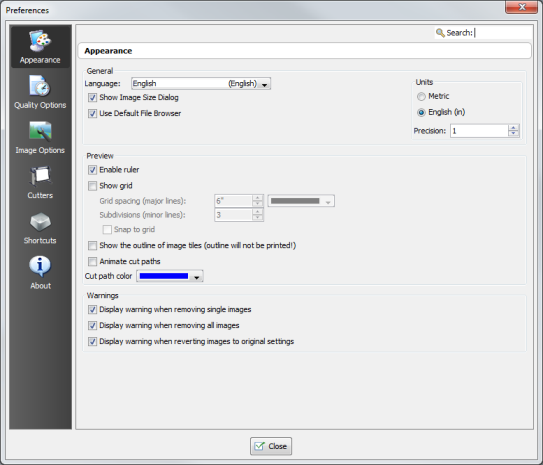The height and width of the screenshot is (465, 543).
Task: Open the Quality Options section icon
Action: [40, 86]
